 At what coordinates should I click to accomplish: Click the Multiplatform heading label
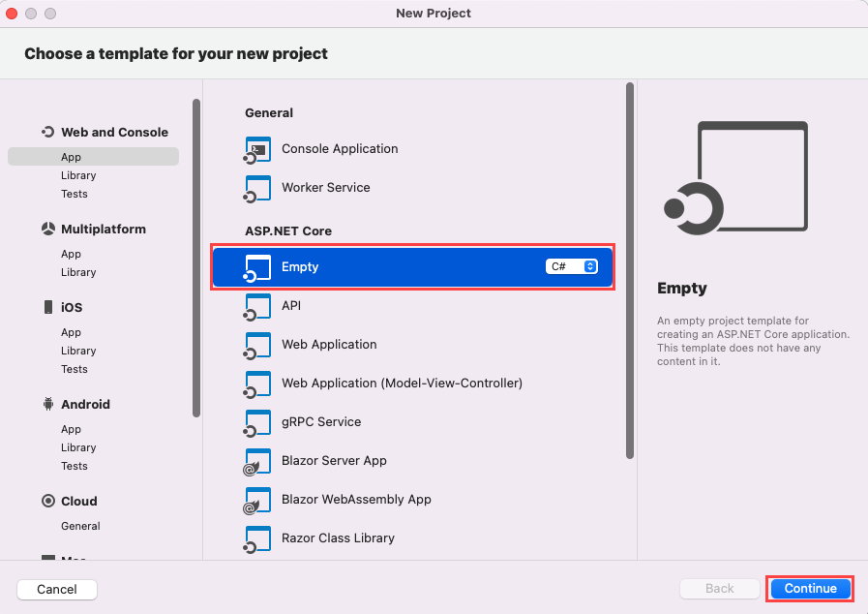104,229
